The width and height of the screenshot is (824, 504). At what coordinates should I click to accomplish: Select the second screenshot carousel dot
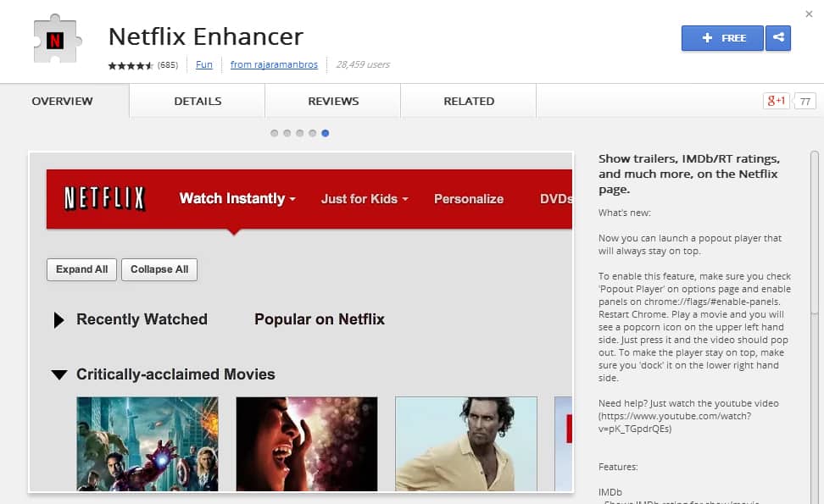click(x=287, y=133)
